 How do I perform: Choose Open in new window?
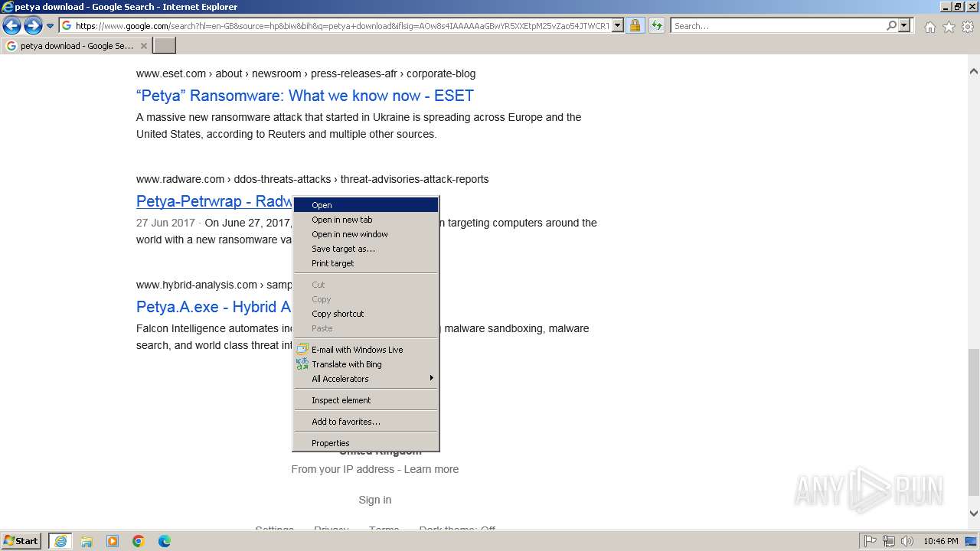coord(366,234)
